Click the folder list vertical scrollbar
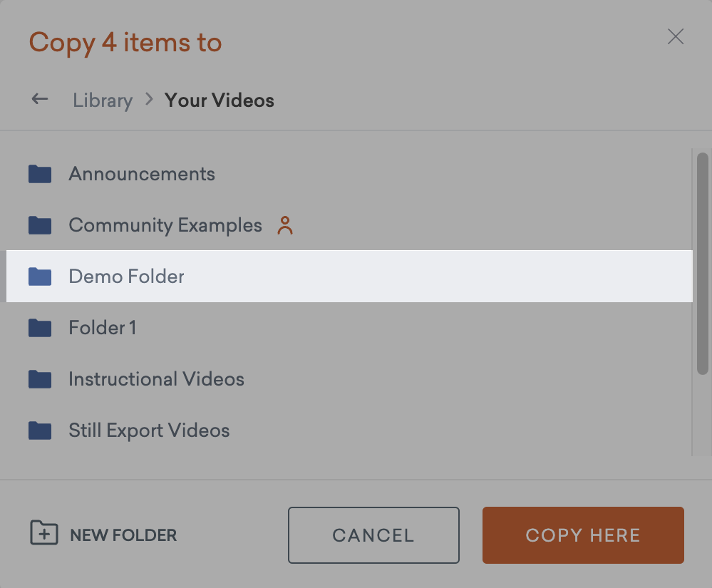This screenshot has height=588, width=712. 702,264
